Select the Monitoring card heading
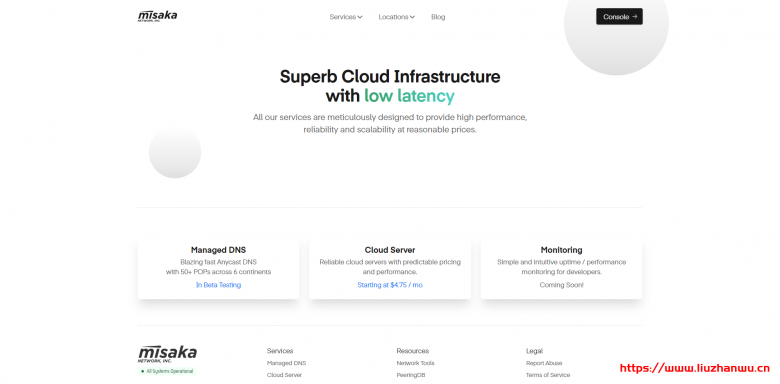Viewport: 780px width, 384px height. (x=561, y=250)
